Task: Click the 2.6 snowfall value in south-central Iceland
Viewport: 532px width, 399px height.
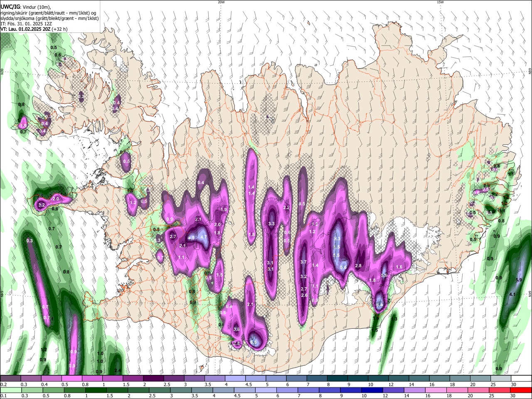Action: coord(304,295)
